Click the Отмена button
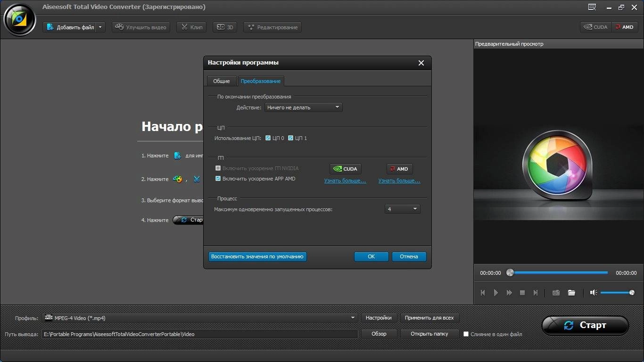644x362 pixels. 409,256
